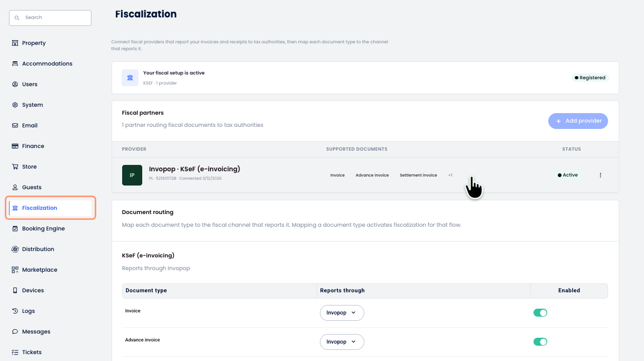Open the Property sidebar icon

pyautogui.click(x=15, y=43)
